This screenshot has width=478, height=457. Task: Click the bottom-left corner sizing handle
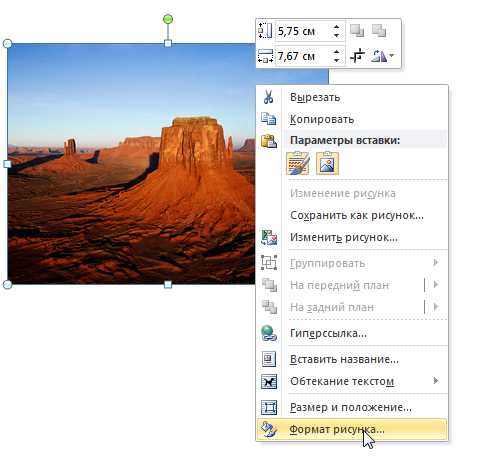click(7, 284)
